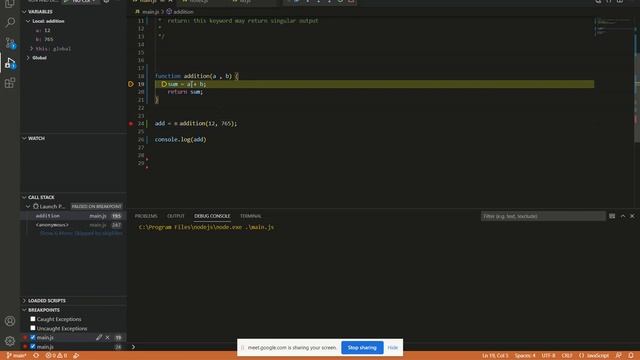640x360 pixels.
Task: Click the debug console filter field
Action: coord(543,216)
